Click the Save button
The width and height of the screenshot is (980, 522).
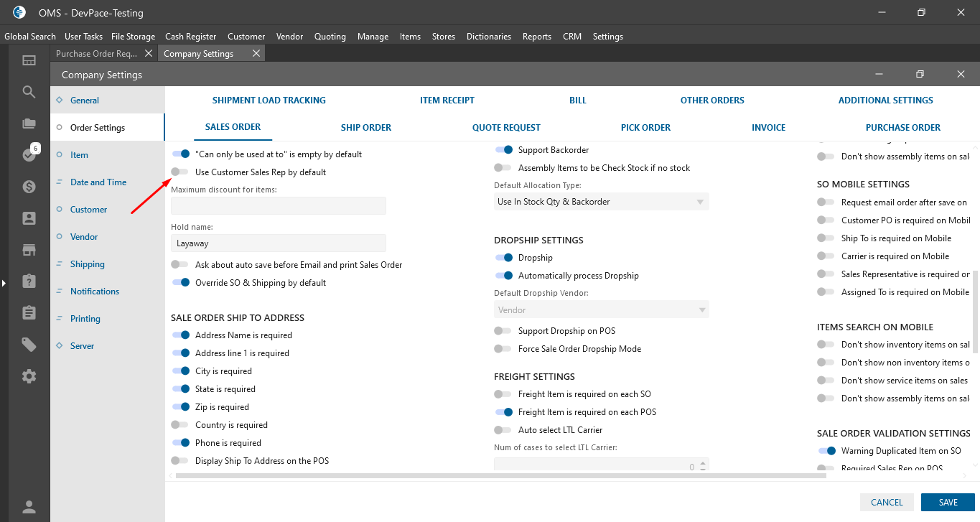948,503
